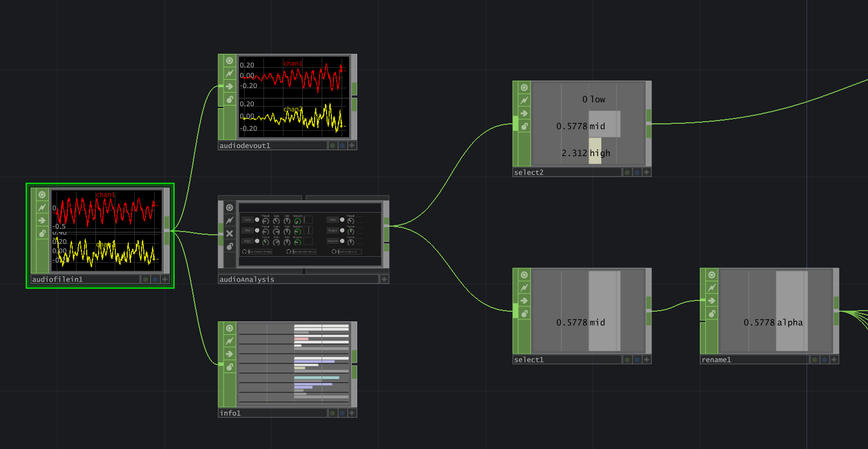The height and width of the screenshot is (449, 868).
Task: Click blue display flag dot on audiofilein1
Action: tap(155, 279)
